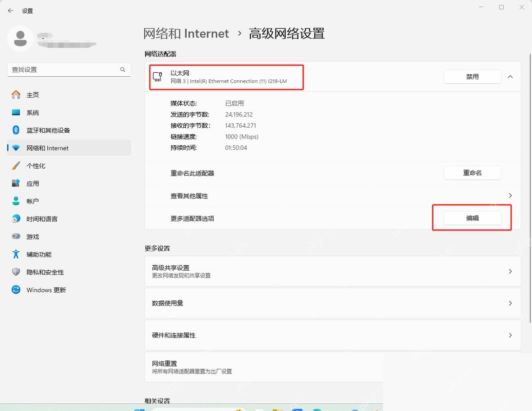Click the 已启用 media status value
The height and width of the screenshot is (411, 532).
234,103
